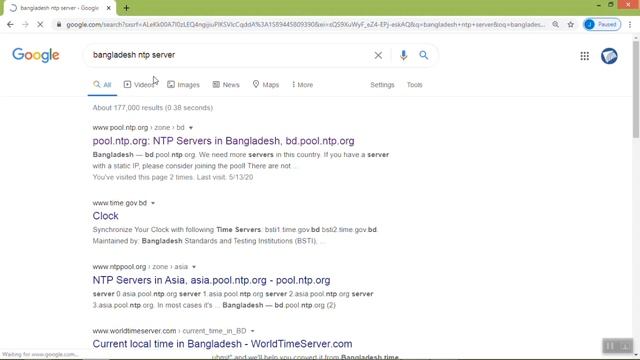Open pool.ntp.org NTP Servers in Bangladesh result
Viewport: 640px width, 360px height.
[x=223, y=141]
